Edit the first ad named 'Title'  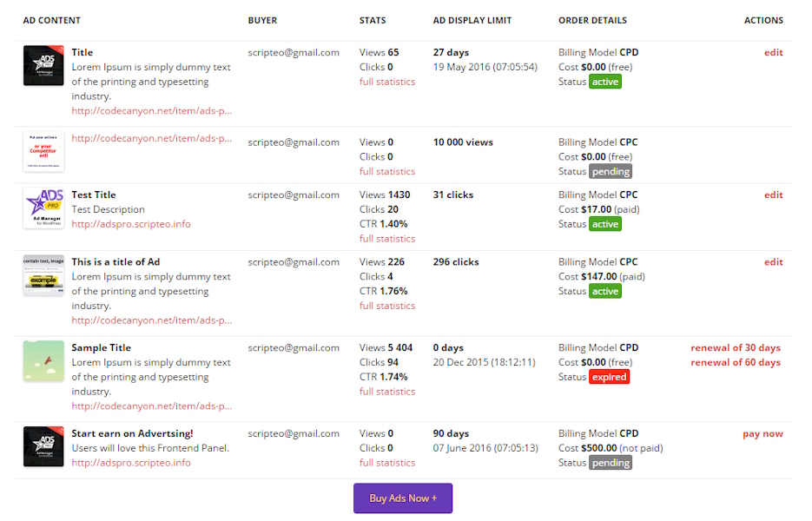[x=773, y=52]
